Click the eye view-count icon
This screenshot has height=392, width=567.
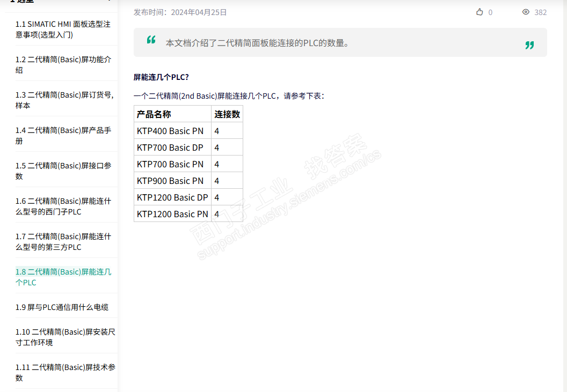(x=526, y=12)
